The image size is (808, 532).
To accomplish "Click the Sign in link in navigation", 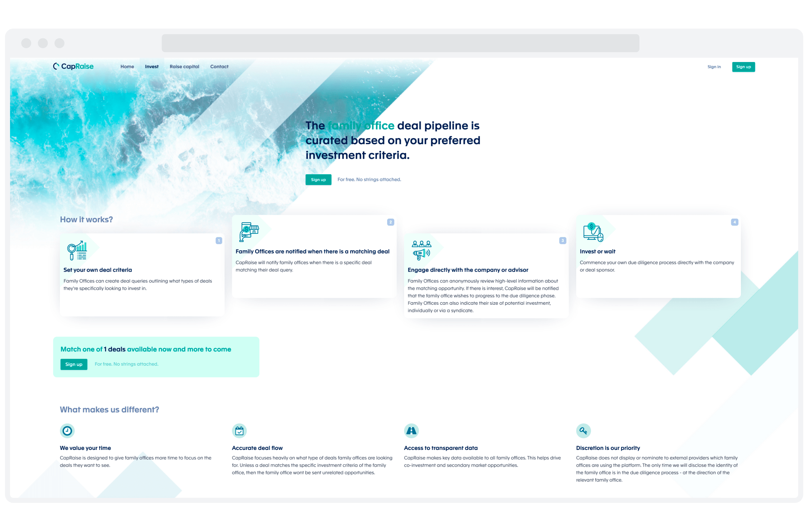I will (x=714, y=67).
